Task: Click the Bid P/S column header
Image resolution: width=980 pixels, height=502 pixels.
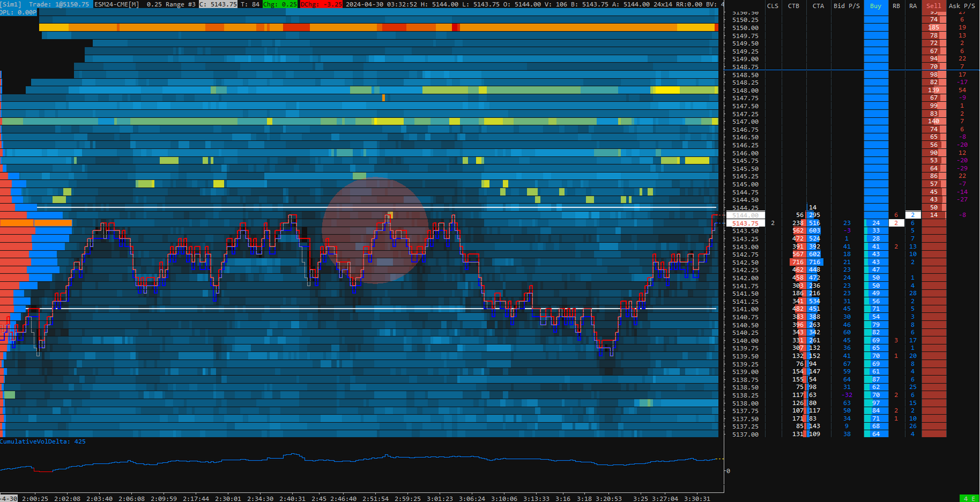Action: click(x=847, y=6)
